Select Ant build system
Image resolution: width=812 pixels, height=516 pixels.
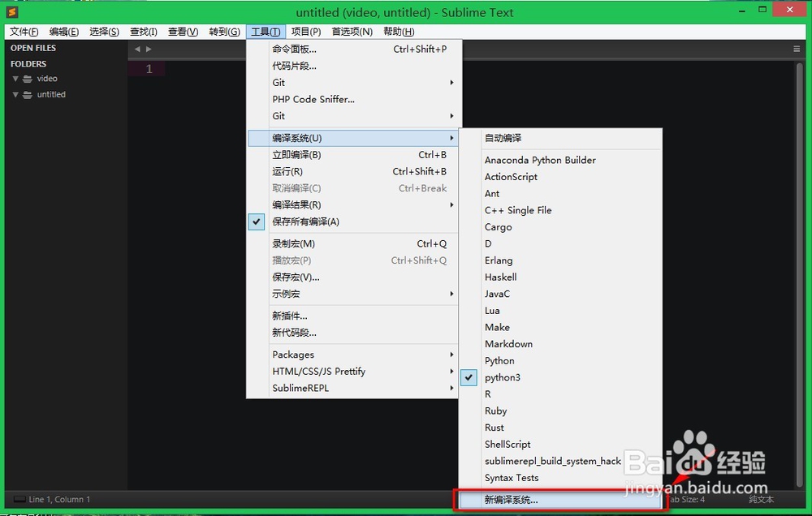(x=560, y=194)
